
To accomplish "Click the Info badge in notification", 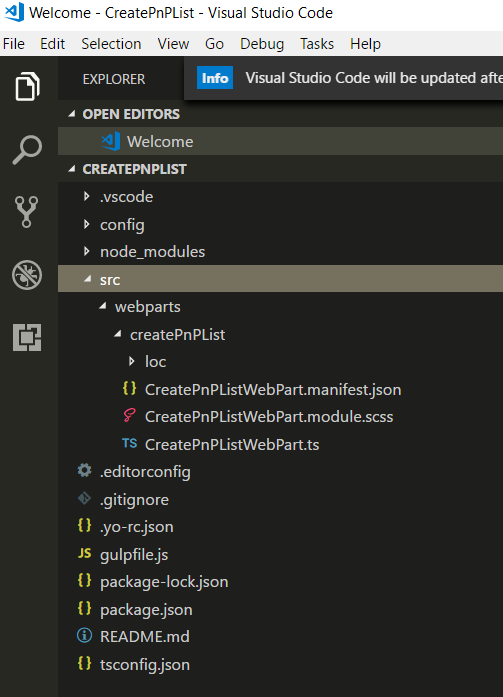I will tap(215, 78).
